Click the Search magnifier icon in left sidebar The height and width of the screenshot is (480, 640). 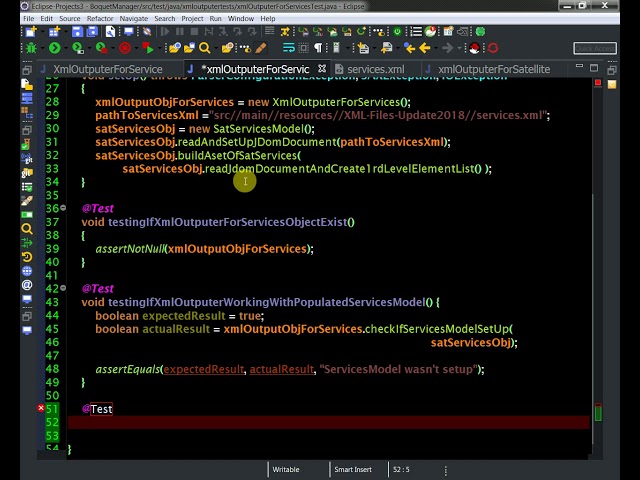28,229
